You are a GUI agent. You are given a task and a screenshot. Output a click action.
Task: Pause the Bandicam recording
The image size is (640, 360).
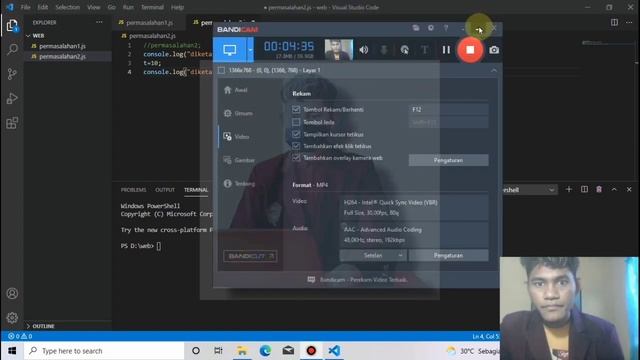pyautogui.click(x=446, y=50)
